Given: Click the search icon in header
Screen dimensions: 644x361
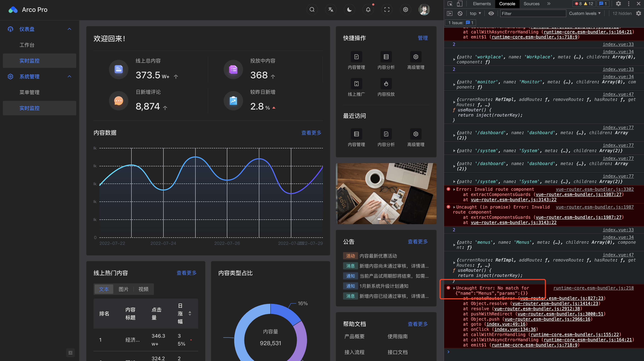Looking at the screenshot, I should pyautogui.click(x=312, y=10).
